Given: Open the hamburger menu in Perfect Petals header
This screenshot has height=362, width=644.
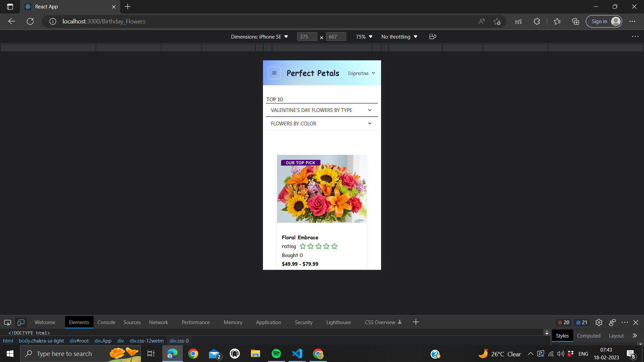Looking at the screenshot, I should pyautogui.click(x=274, y=73).
